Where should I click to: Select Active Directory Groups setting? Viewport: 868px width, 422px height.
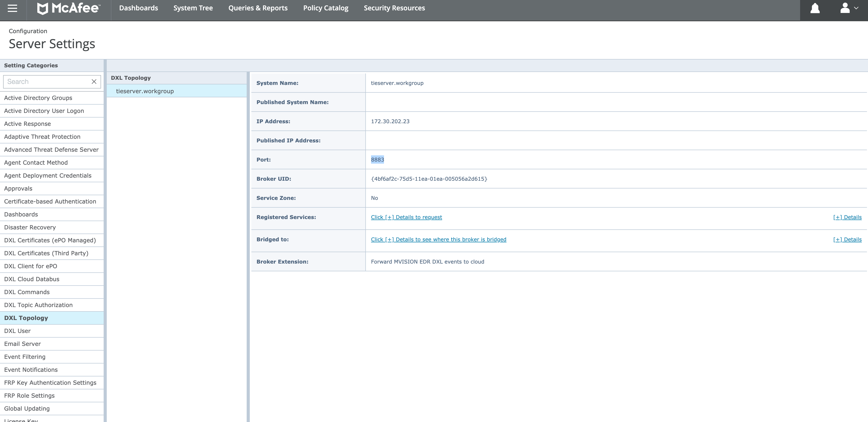tap(38, 98)
